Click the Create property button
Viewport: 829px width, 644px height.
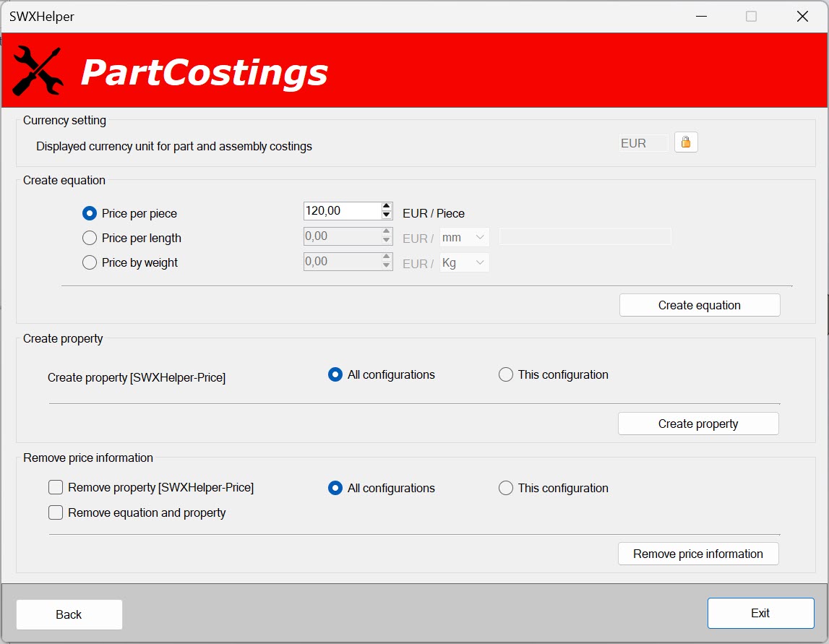[x=698, y=424]
